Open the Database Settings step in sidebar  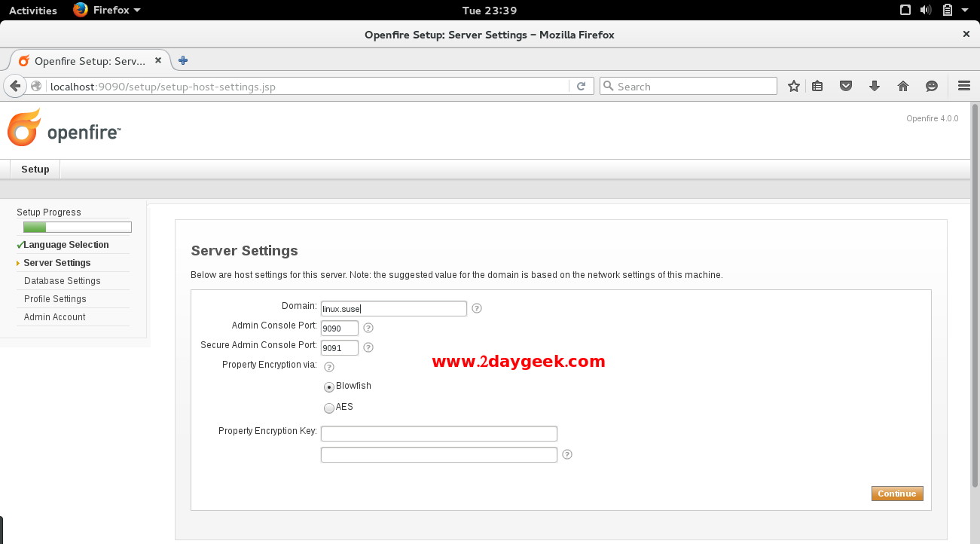[x=62, y=280]
